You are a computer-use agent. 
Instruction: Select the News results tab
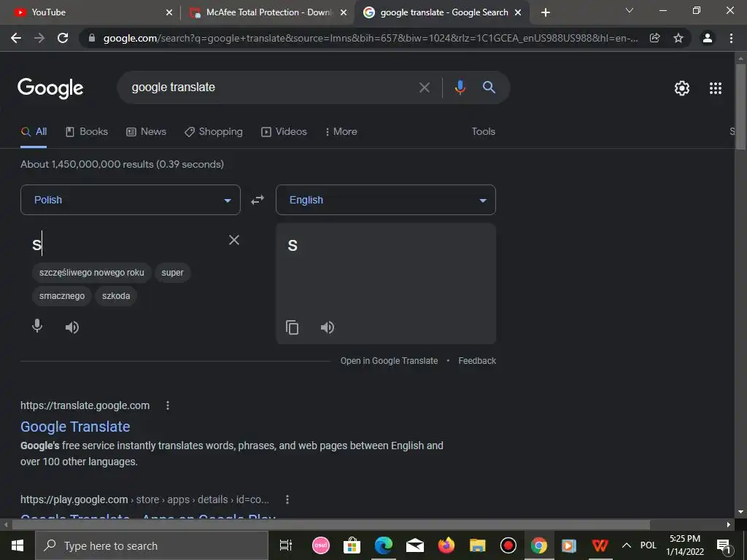pyautogui.click(x=146, y=132)
